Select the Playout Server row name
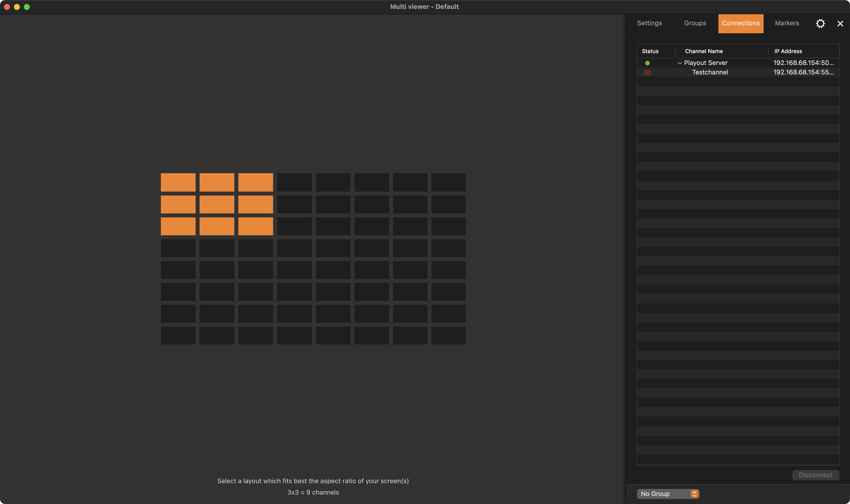The height and width of the screenshot is (504, 850). (x=706, y=63)
